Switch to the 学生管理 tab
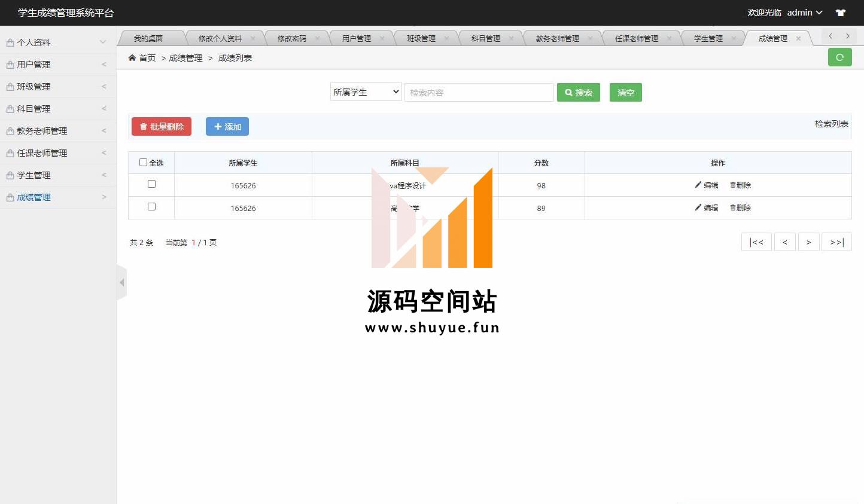864x504 pixels. click(x=708, y=38)
